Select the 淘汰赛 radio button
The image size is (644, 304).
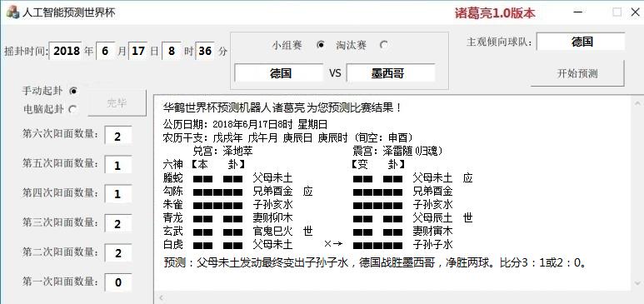[x=383, y=45]
